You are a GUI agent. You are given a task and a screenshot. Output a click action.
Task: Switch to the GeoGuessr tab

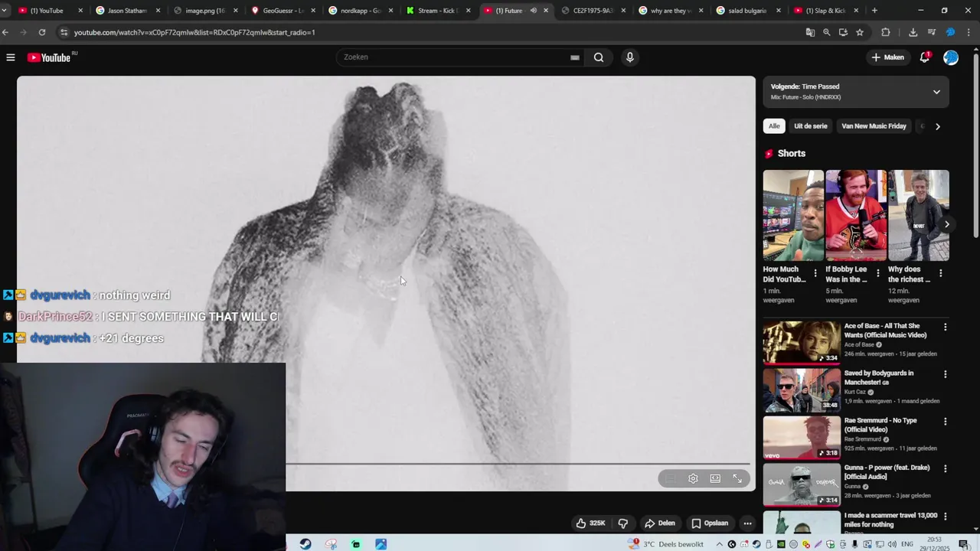pos(284,11)
